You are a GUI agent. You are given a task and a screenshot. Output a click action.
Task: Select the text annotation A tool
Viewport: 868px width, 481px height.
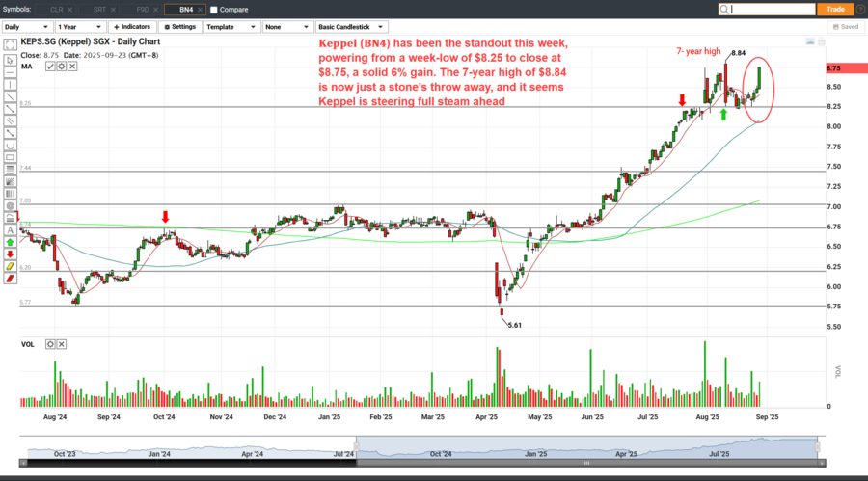10,230
